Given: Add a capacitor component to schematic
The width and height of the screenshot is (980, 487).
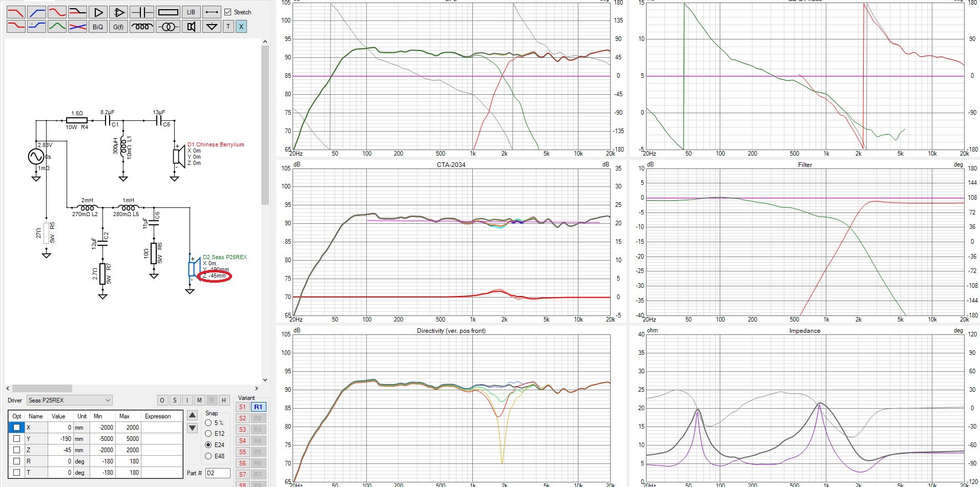Looking at the screenshot, I should (142, 12).
